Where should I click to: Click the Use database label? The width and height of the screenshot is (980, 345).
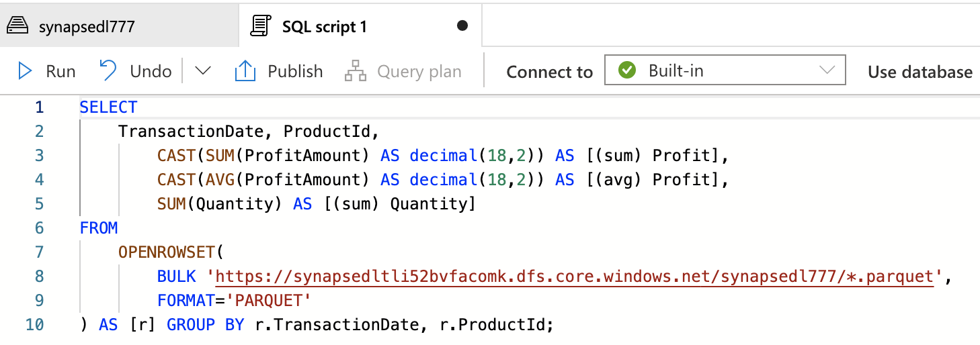tap(920, 72)
